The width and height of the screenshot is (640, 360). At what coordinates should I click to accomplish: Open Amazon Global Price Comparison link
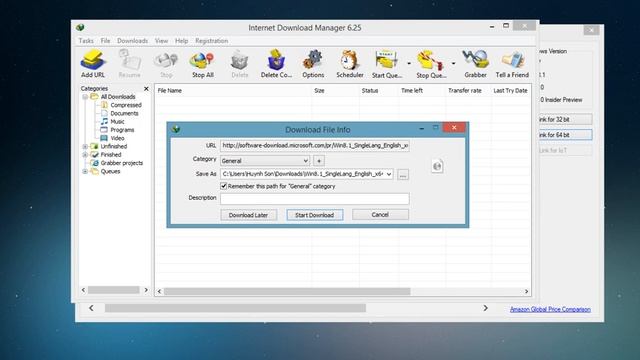(550, 309)
